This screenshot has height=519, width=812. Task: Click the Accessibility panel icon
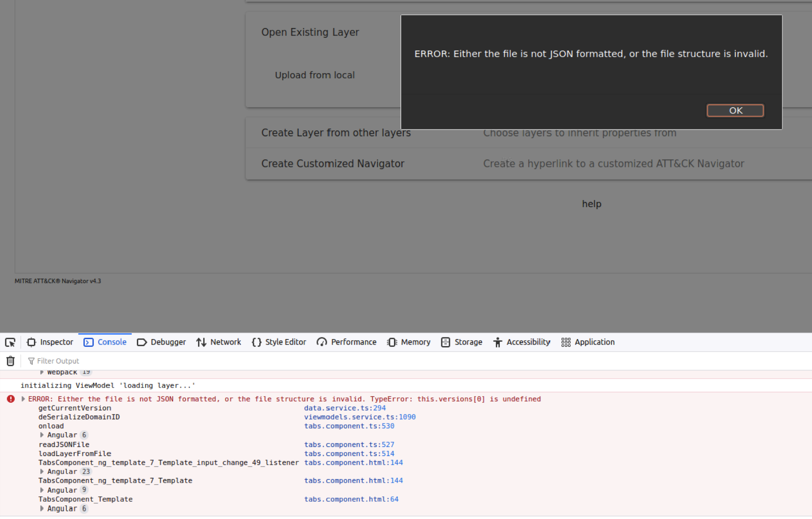[498, 342]
